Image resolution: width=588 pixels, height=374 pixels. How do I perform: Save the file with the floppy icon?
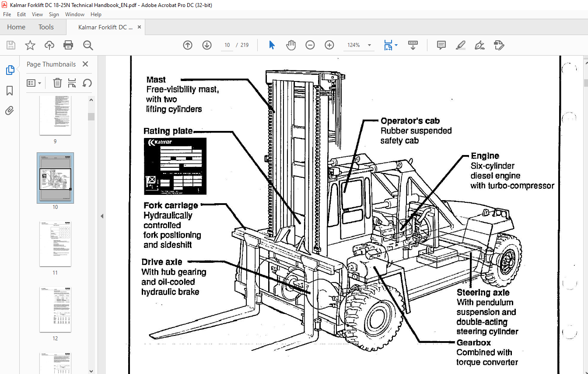(x=11, y=45)
